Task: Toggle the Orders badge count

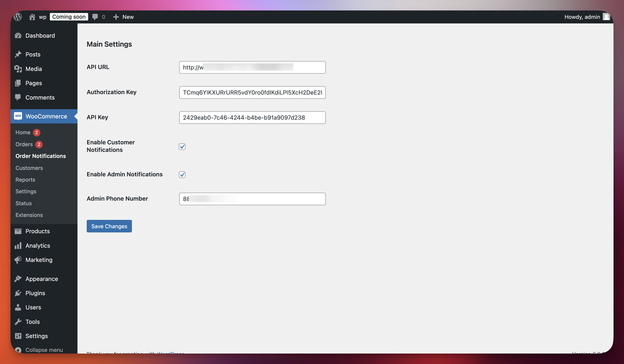Action: [x=39, y=144]
